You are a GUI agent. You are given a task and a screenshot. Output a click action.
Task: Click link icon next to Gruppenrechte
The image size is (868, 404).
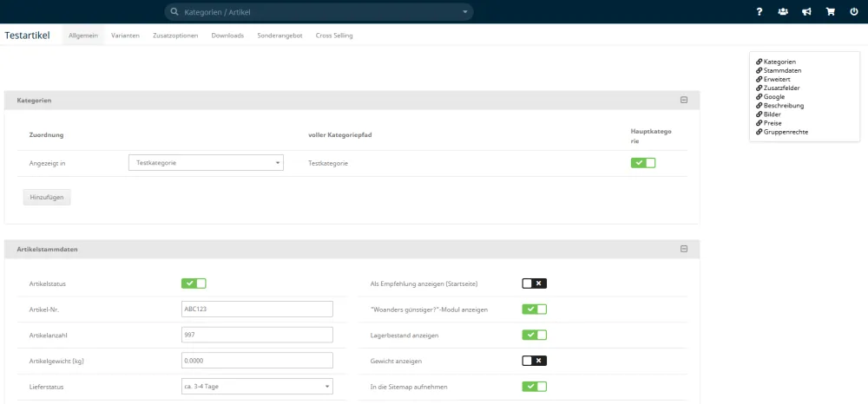[x=759, y=132]
